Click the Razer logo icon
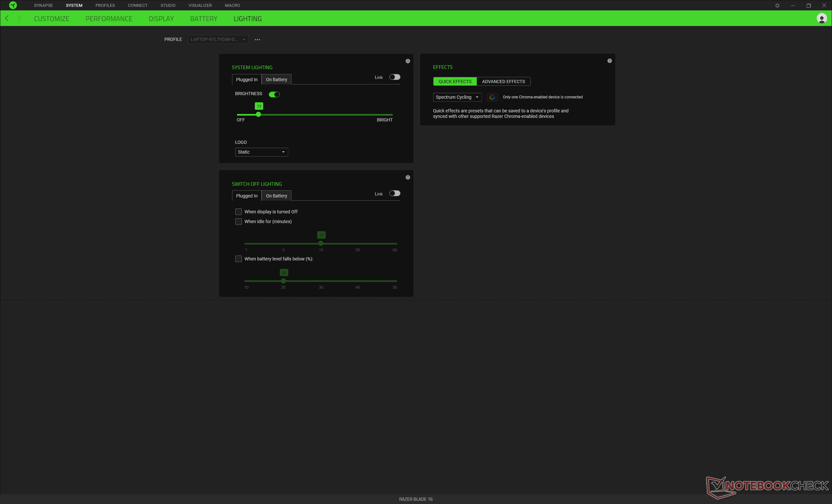Viewport: 832px width, 504px height. (13, 5)
